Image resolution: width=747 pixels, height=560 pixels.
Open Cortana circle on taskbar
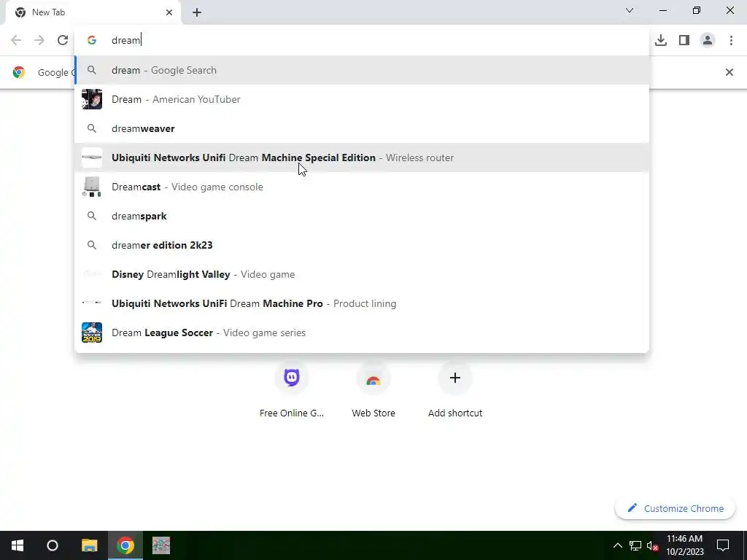pos(53,545)
